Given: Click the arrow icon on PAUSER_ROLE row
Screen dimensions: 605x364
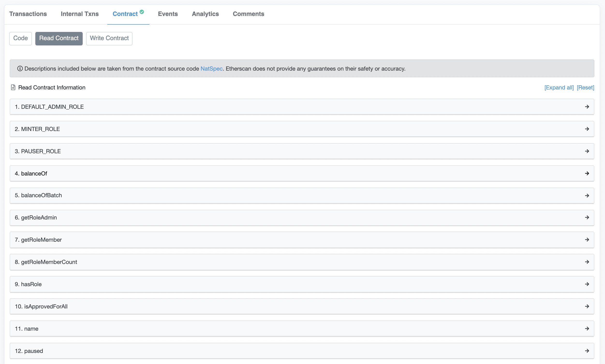Looking at the screenshot, I should [587, 151].
